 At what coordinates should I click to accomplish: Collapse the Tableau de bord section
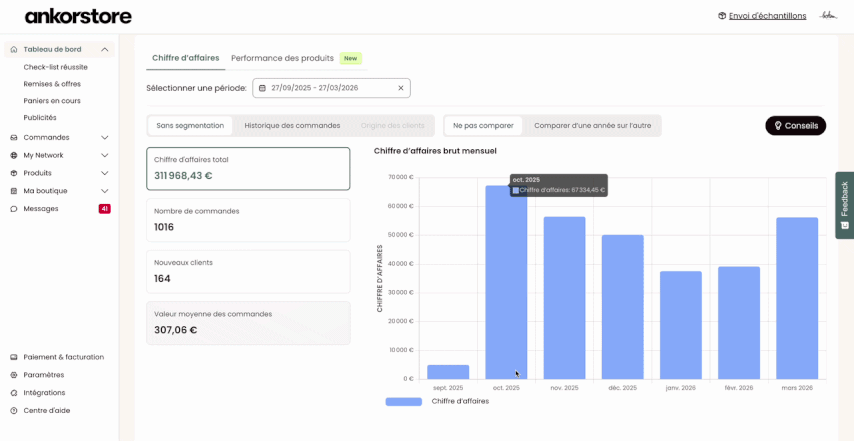coord(105,49)
